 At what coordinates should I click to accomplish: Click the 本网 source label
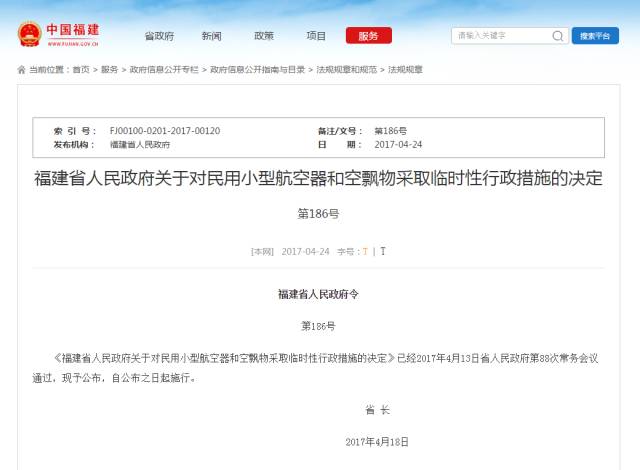[262, 251]
